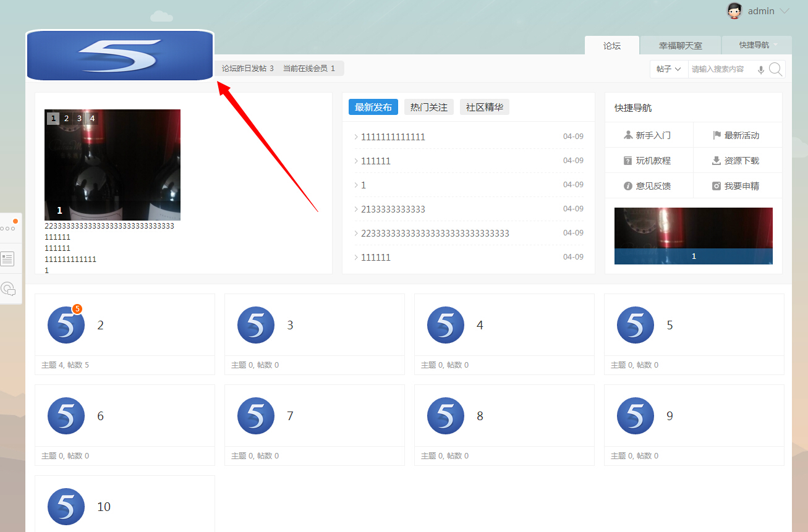This screenshot has width=808, height=532.
Task: Open post titled 2133333333333
Action: [x=393, y=209]
